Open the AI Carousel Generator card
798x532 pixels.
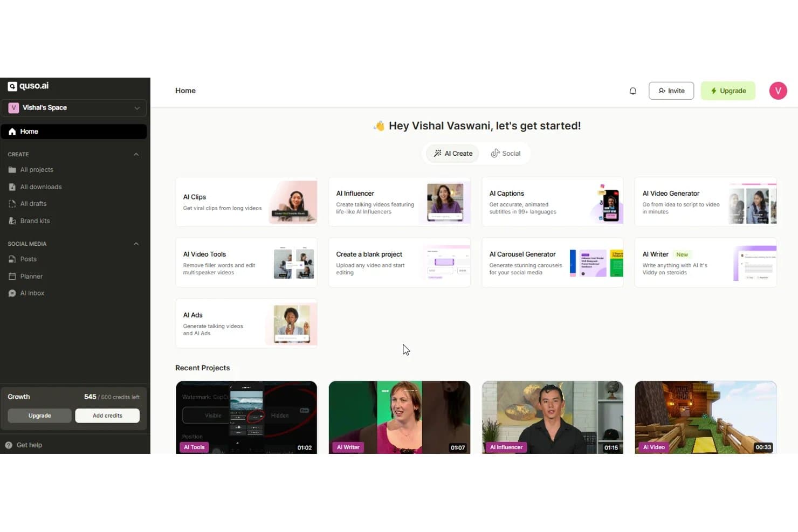pos(553,263)
